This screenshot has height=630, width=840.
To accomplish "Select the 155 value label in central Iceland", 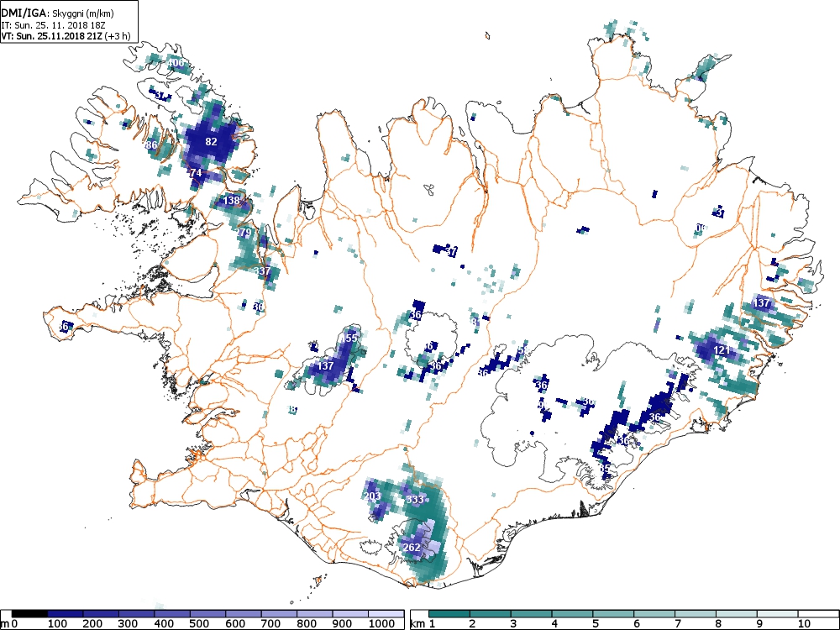I will click(x=349, y=338).
